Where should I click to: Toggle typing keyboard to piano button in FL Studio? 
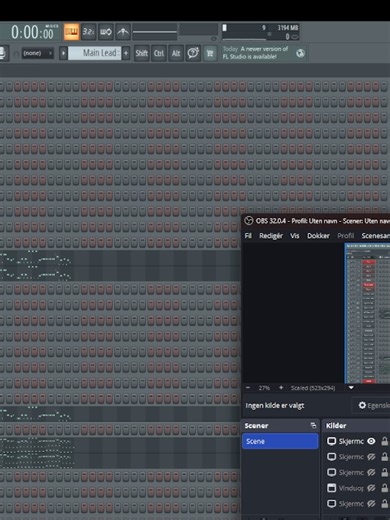[x=71, y=32]
